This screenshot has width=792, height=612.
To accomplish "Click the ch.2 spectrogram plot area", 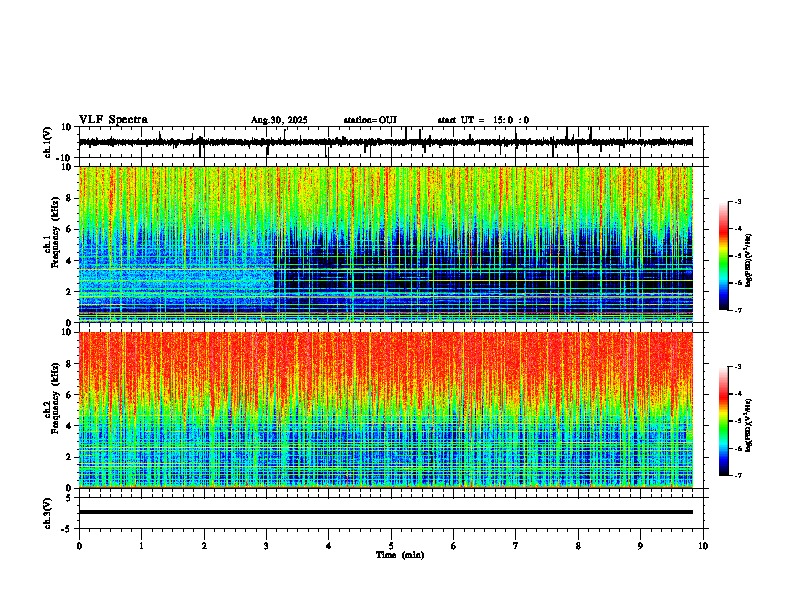I will pyautogui.click(x=386, y=410).
